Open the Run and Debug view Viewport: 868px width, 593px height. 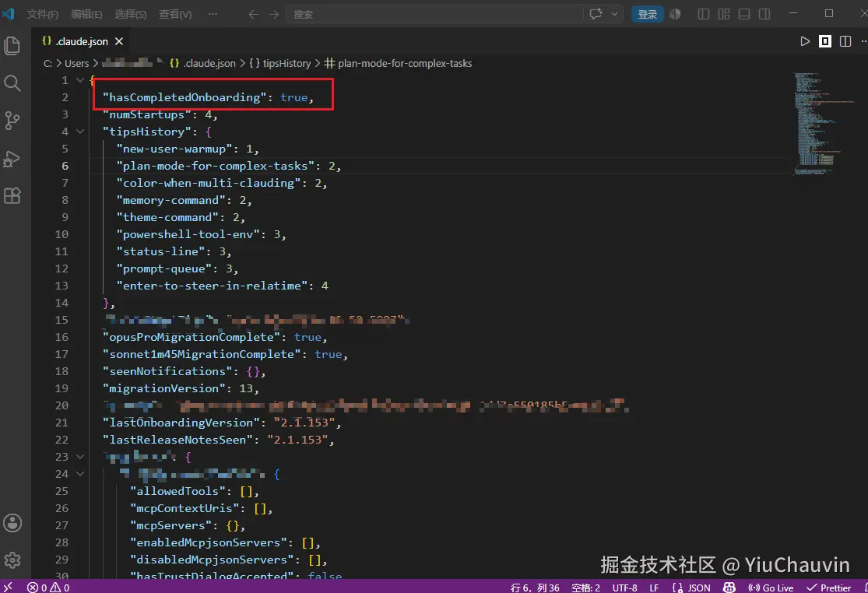point(12,160)
